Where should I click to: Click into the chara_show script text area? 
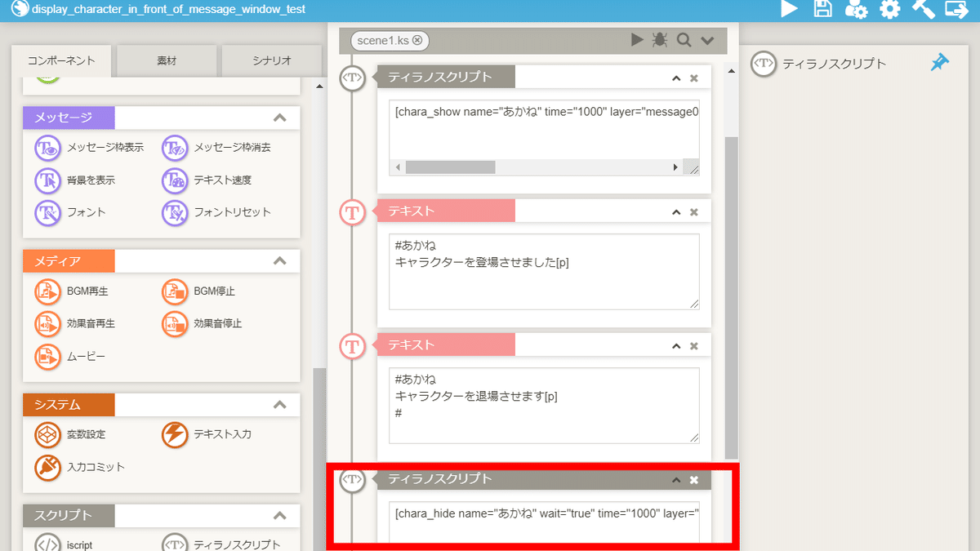[544, 129]
